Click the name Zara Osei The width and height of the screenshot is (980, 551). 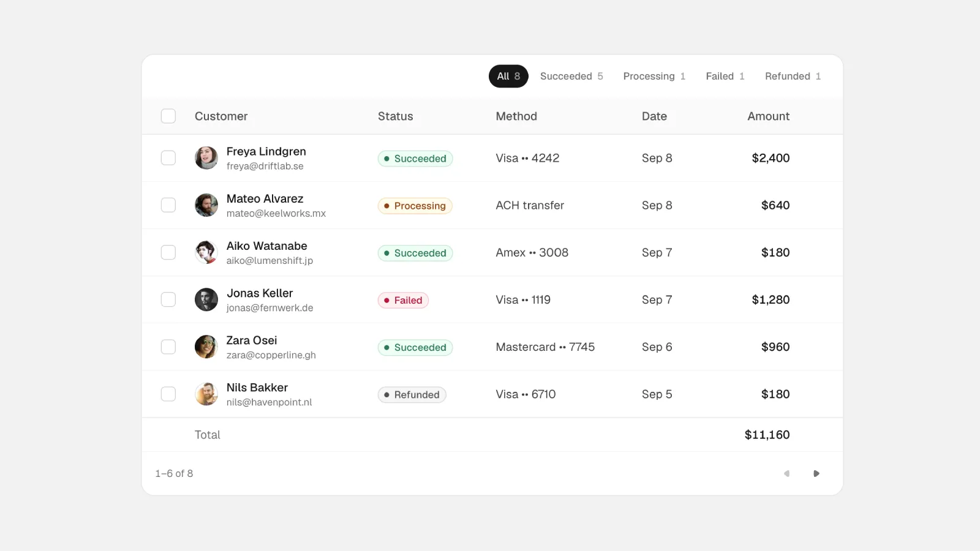coord(252,340)
